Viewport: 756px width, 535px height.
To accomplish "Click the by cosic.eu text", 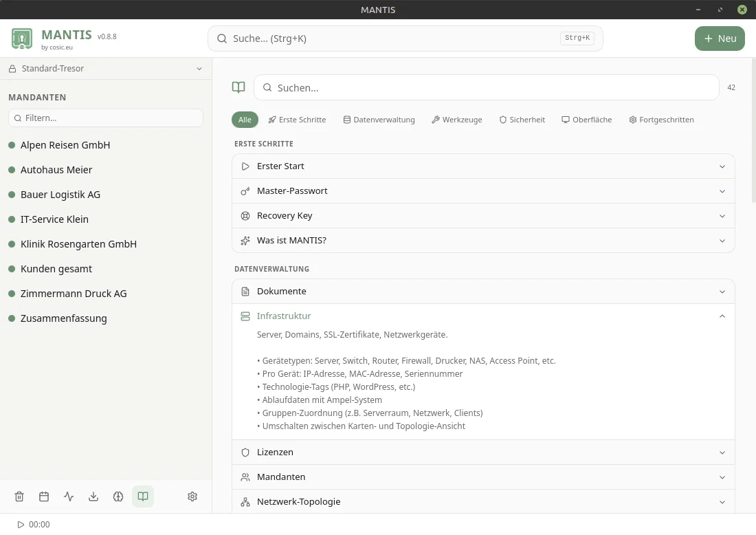I will pos(57,47).
